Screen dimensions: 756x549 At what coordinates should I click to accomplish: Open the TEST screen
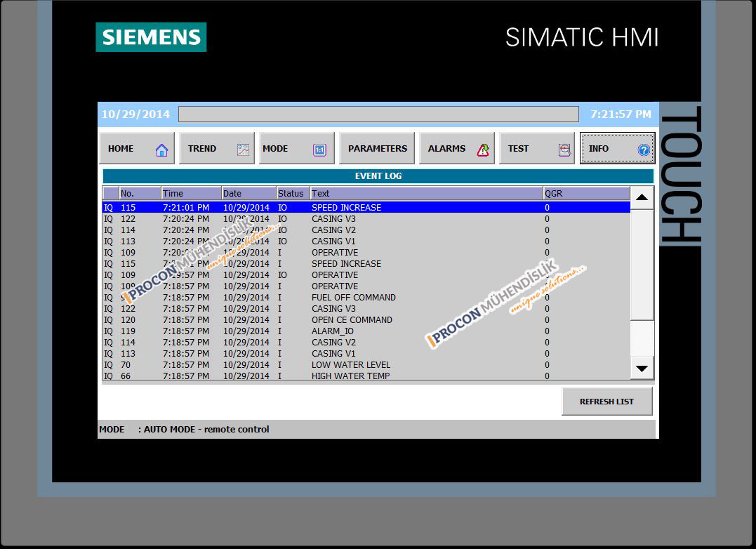click(x=536, y=148)
